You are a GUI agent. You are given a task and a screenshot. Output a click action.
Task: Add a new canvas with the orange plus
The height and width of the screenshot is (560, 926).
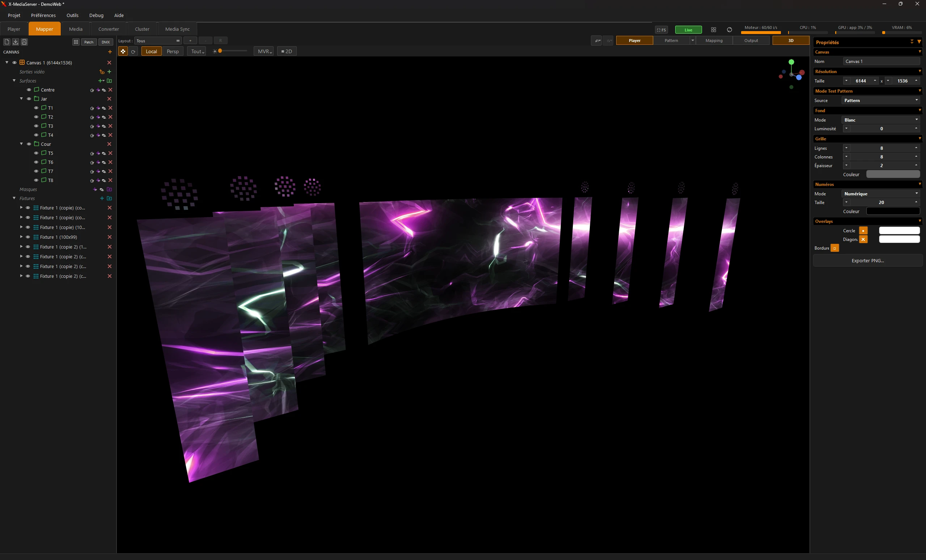110,52
